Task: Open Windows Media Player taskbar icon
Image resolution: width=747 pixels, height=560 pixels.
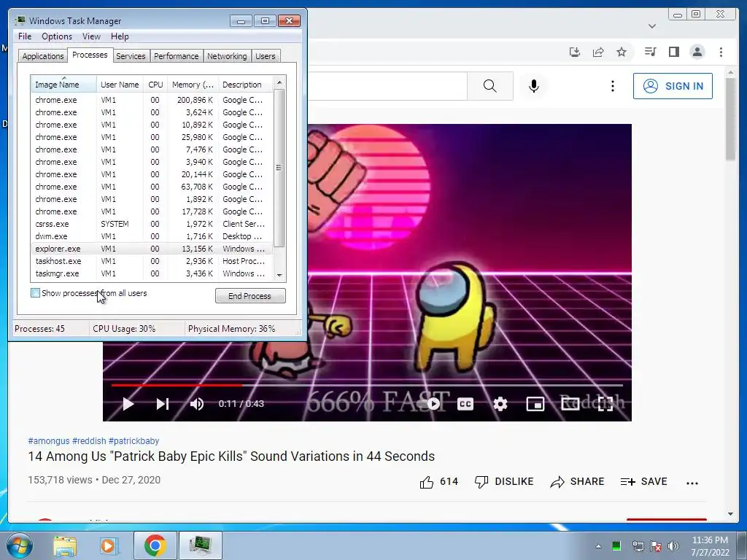Action: click(x=109, y=545)
